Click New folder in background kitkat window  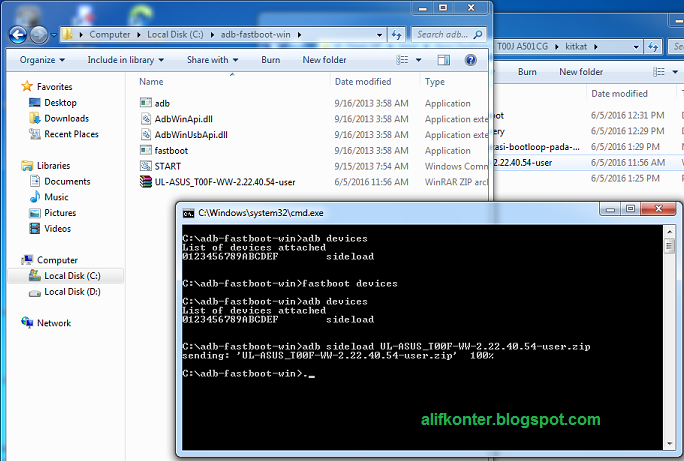581,72
